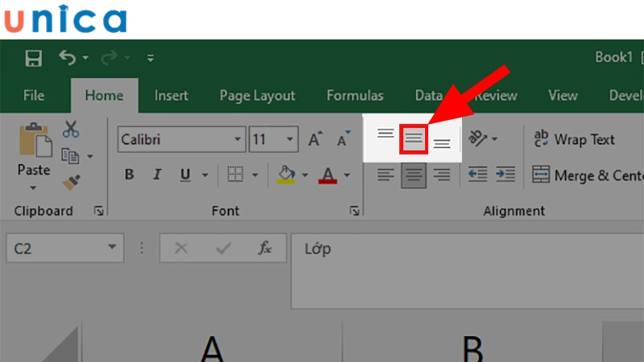The image size is (644, 362).
Task: Select Align Right icon
Action: point(442,175)
